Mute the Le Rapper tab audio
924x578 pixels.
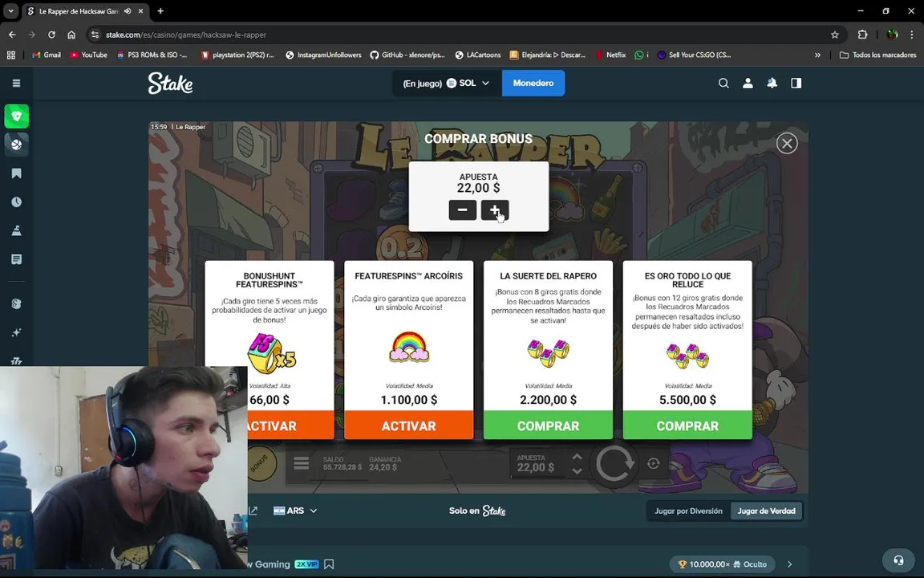coord(128,11)
